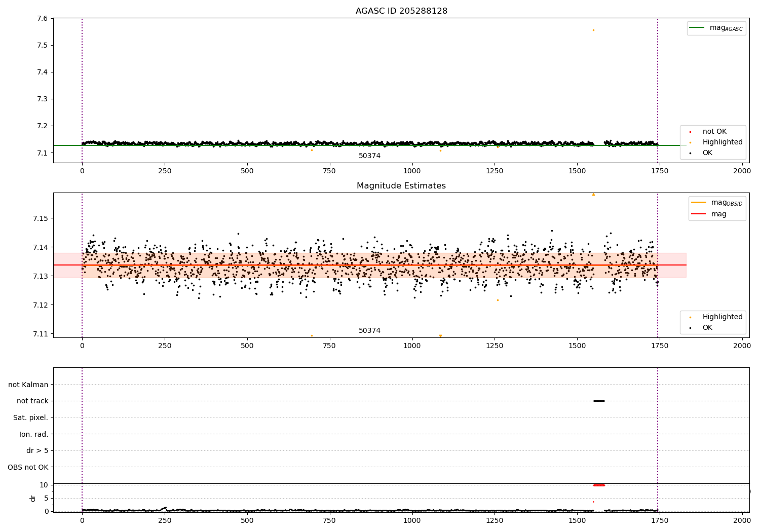
Task: Click the OK legend entry in the top plot
Action: tap(707, 153)
